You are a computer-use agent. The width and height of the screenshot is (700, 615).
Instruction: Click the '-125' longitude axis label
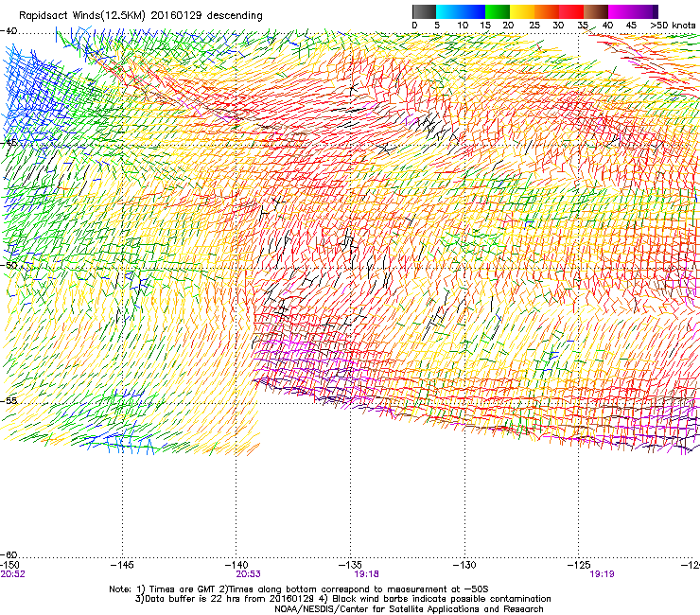(x=579, y=565)
